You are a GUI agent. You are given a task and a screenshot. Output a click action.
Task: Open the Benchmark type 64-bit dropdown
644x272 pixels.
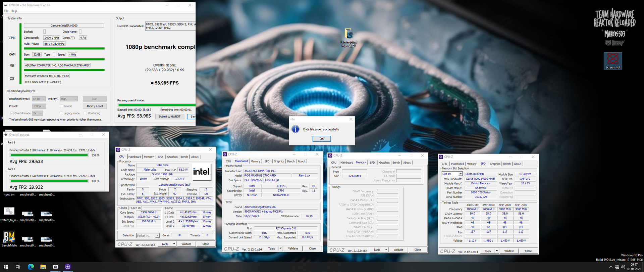(x=39, y=99)
